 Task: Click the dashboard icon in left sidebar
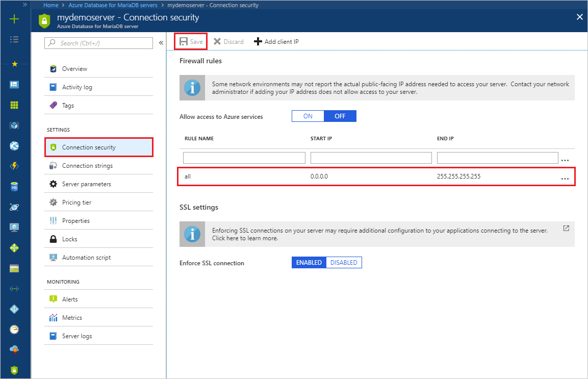14,85
